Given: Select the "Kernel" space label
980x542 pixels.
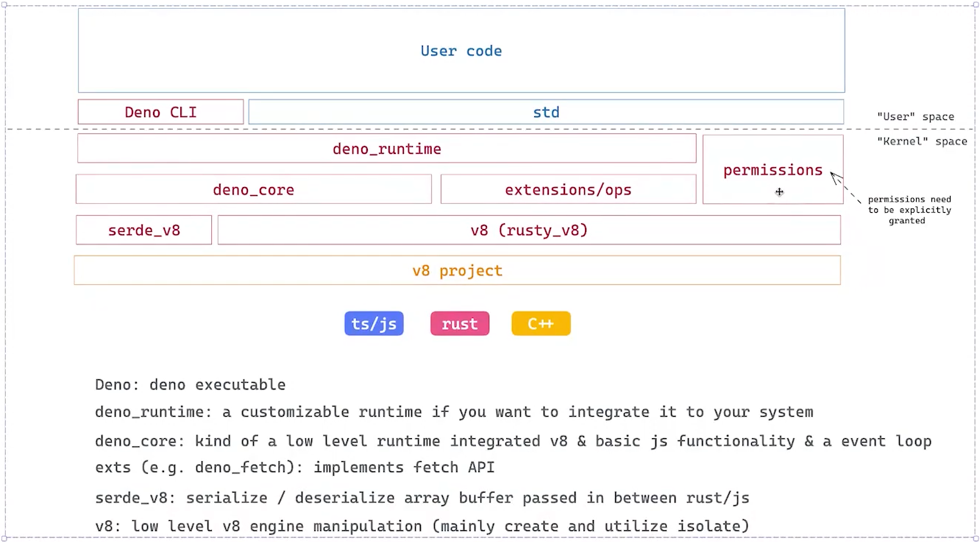Looking at the screenshot, I should pos(921,141).
